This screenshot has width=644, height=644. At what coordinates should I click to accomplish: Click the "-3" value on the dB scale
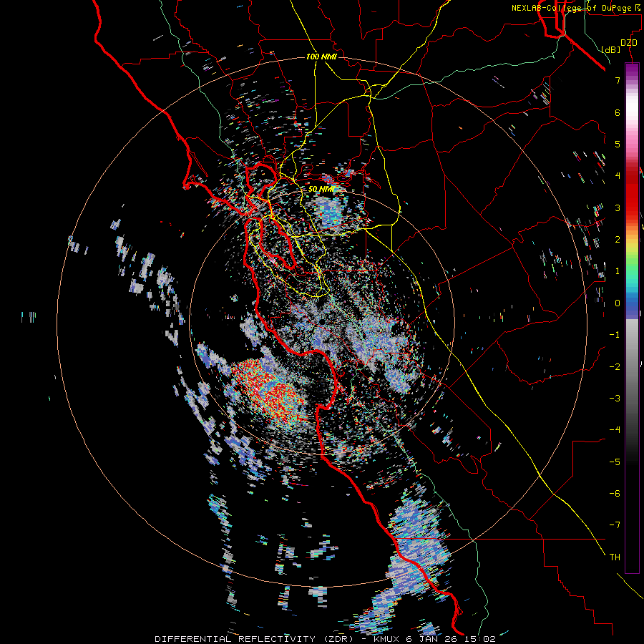click(x=615, y=399)
